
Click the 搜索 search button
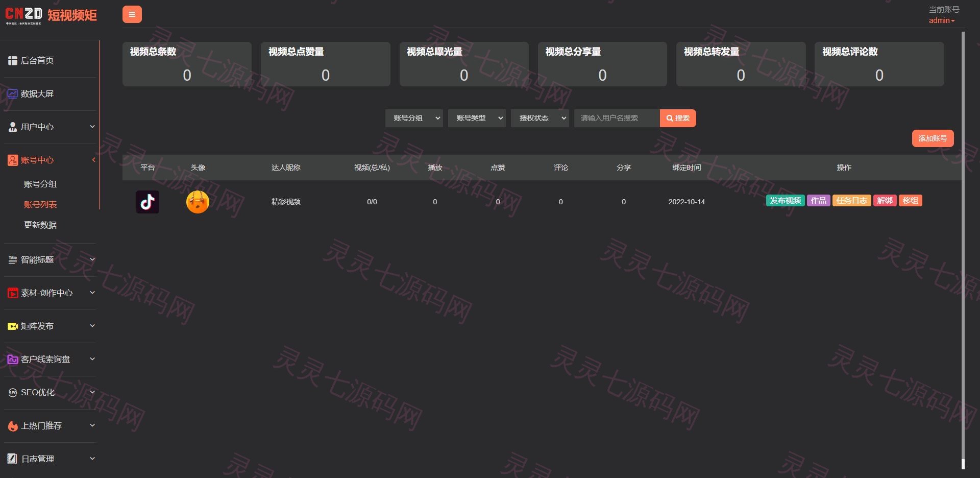tap(678, 118)
